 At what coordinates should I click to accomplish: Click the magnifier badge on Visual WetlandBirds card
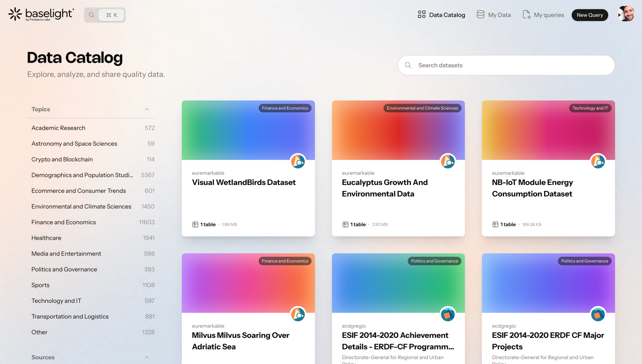[x=298, y=161]
